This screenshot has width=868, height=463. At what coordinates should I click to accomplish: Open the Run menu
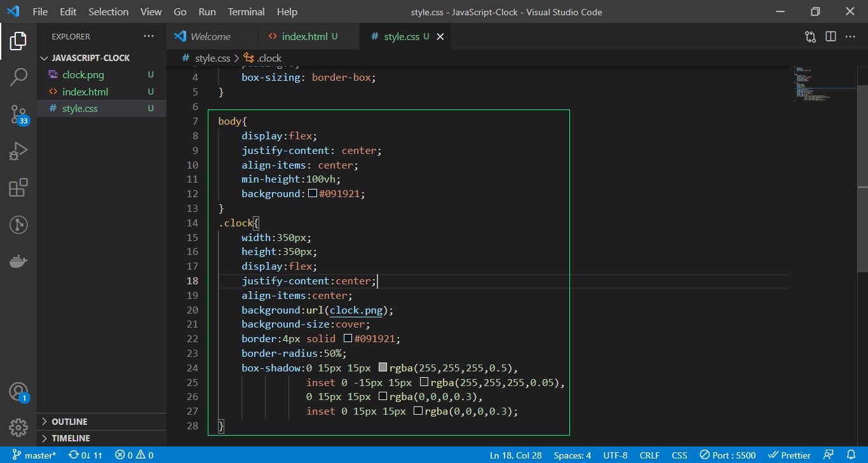207,11
